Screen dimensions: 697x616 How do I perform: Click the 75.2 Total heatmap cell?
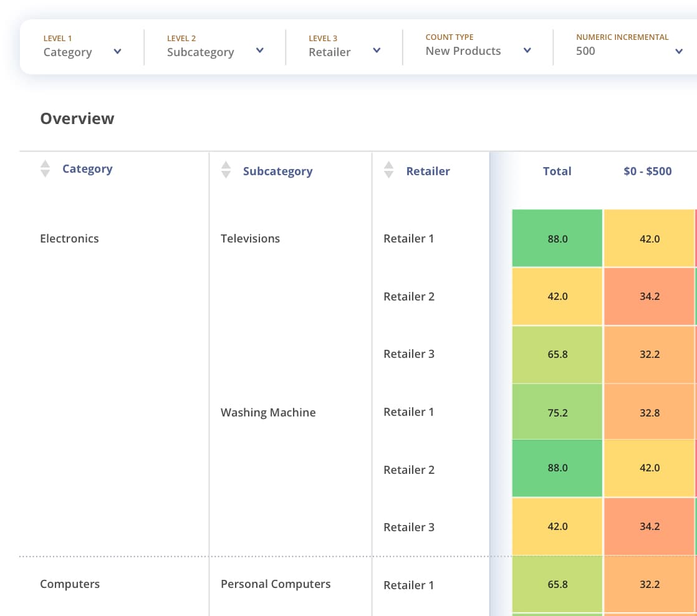(557, 413)
